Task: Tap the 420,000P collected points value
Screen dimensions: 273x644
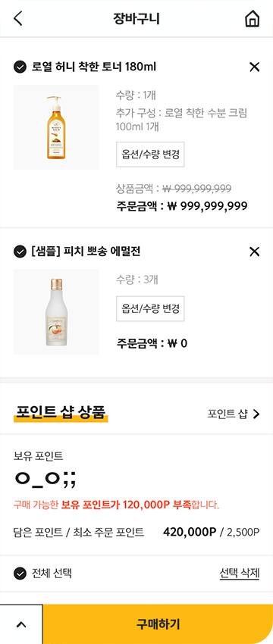Action: click(x=190, y=533)
